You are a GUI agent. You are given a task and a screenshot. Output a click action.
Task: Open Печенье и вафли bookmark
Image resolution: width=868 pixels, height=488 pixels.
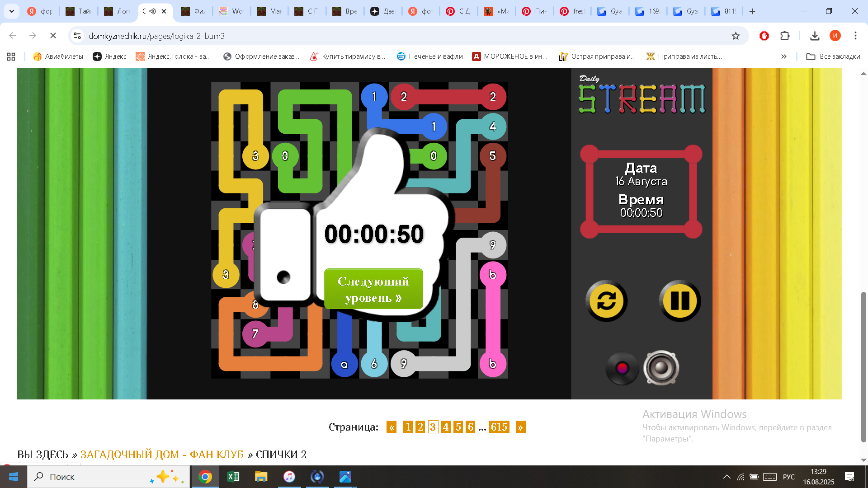pos(429,56)
